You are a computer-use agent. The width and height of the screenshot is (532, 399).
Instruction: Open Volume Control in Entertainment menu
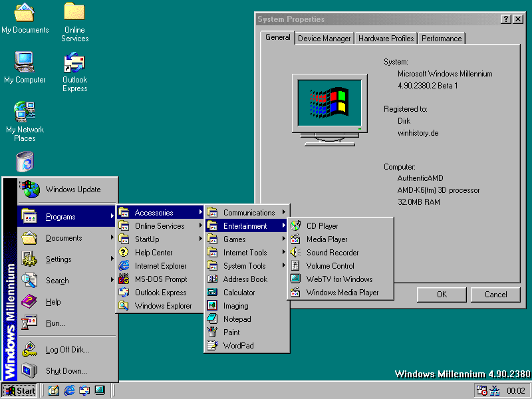point(340,265)
